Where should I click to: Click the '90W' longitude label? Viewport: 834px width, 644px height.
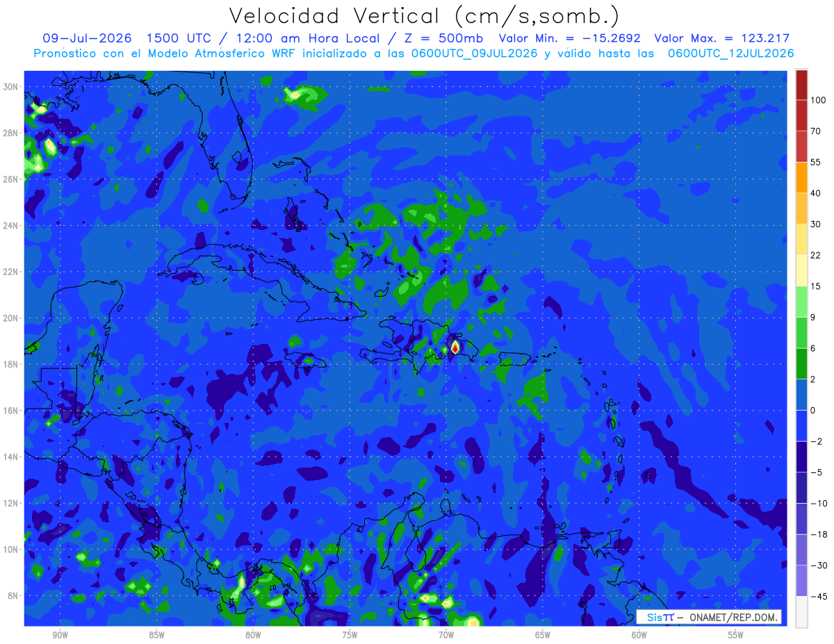point(60,635)
